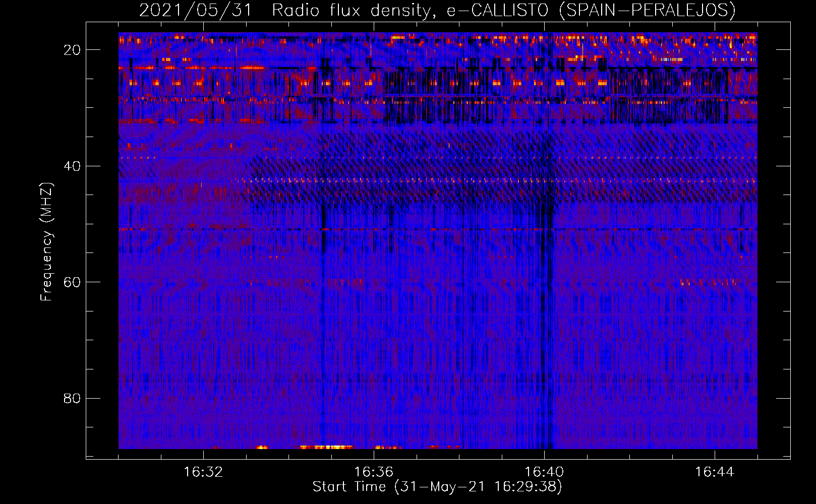Click the station name 'SPAIN-PERALEJOS' in the title
816x504 pixels.
point(647,10)
